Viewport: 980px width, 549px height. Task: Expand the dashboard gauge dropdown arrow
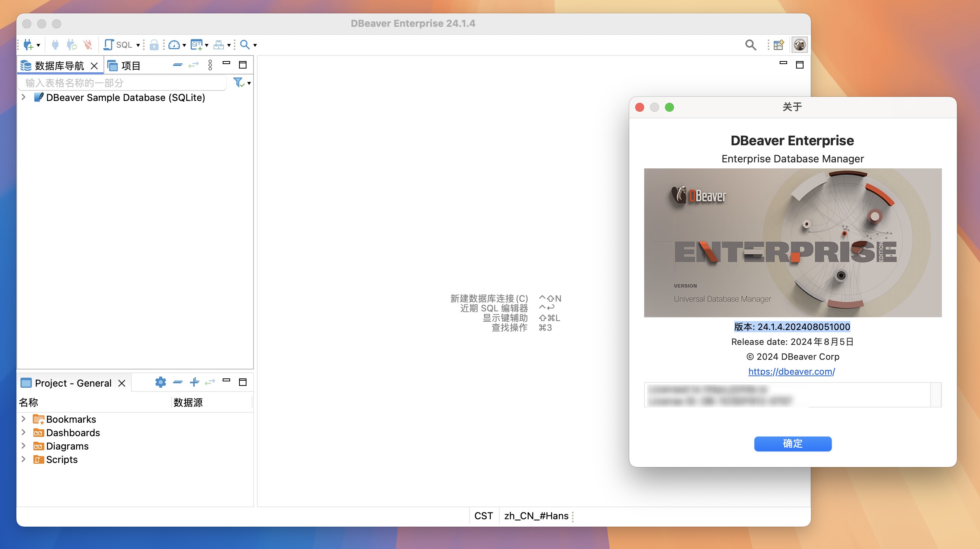pyautogui.click(x=184, y=45)
